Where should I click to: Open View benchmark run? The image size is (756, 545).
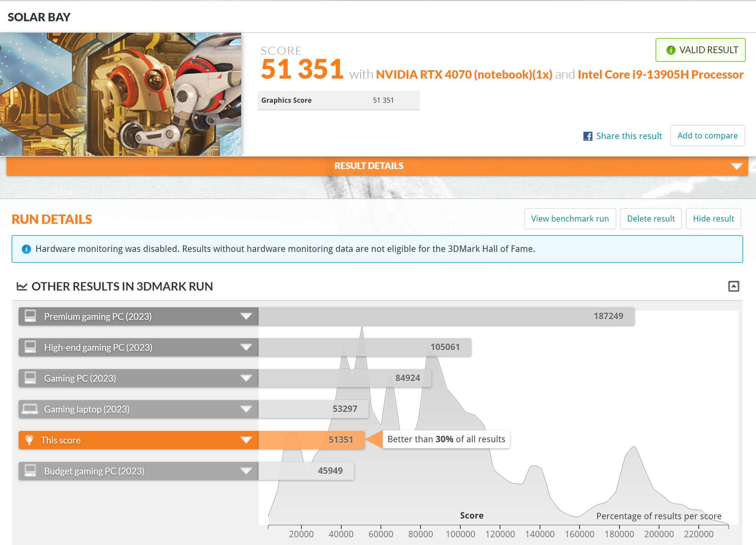570,219
